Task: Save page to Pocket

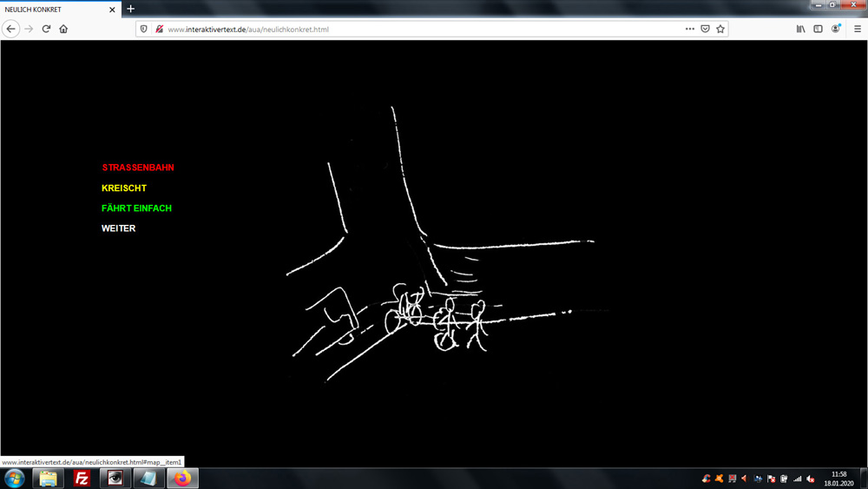Action: click(705, 29)
